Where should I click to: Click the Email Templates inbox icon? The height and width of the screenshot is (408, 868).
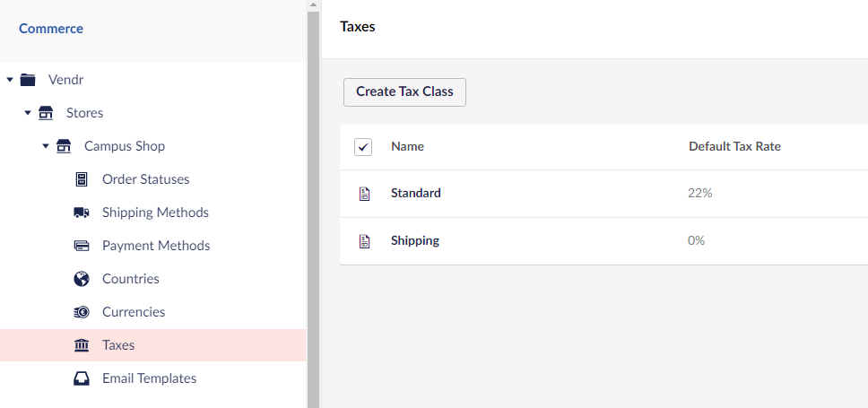click(x=82, y=378)
